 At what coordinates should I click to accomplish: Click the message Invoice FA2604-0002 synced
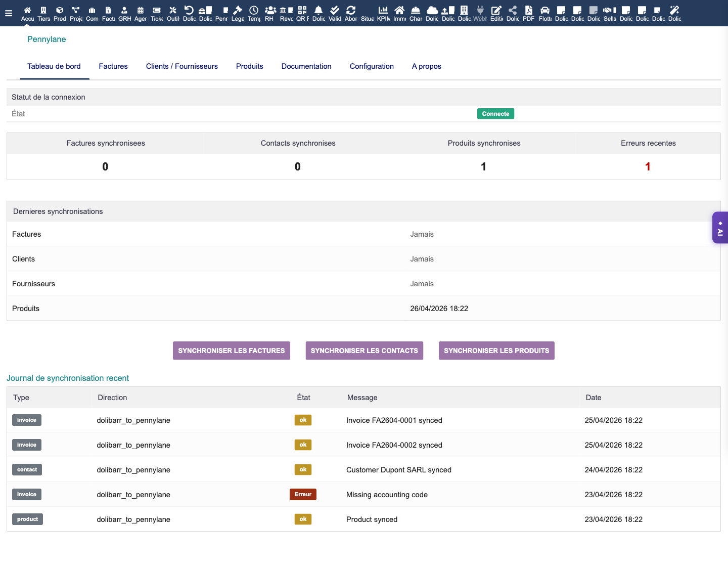point(394,445)
